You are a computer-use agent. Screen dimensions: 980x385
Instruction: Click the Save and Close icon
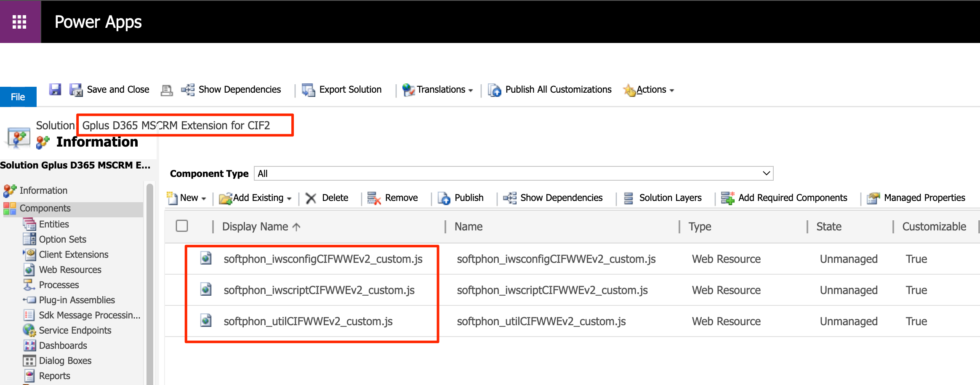76,90
